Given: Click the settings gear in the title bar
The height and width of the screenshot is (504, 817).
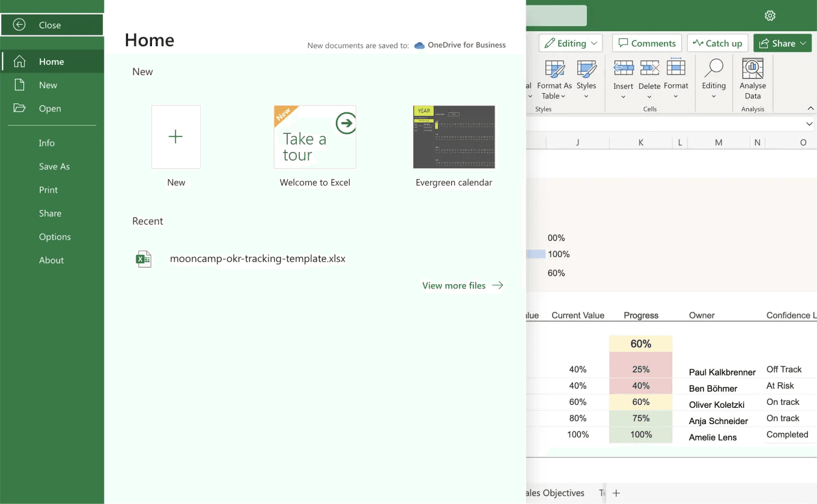Looking at the screenshot, I should pyautogui.click(x=770, y=16).
